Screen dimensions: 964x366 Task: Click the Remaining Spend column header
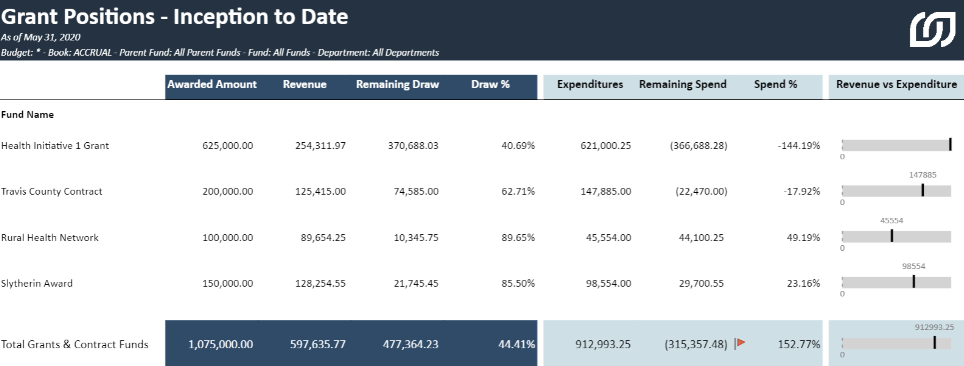[x=683, y=85]
